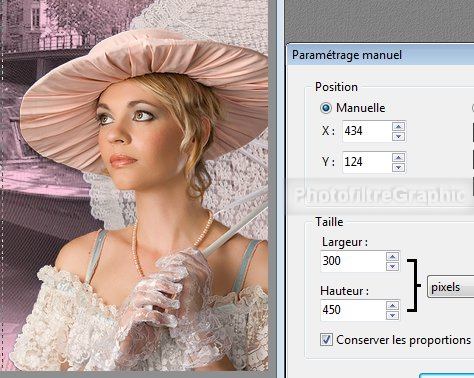Image resolution: width=474 pixels, height=378 pixels.
Task: Click the Paramétrage manuel title bar
Action: point(381,55)
